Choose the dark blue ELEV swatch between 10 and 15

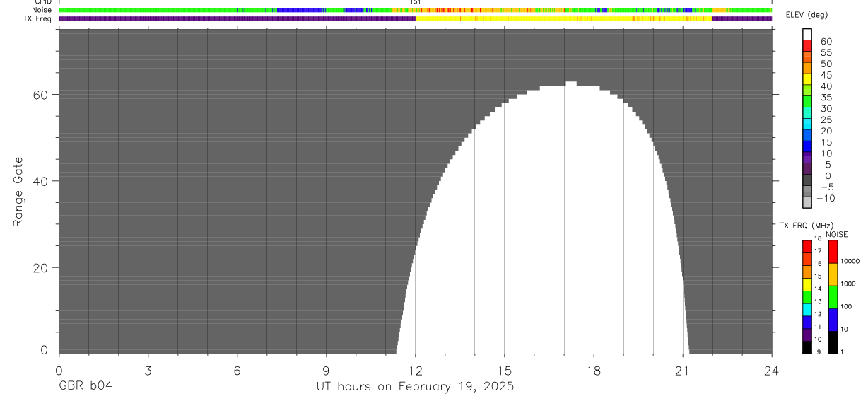(x=807, y=146)
